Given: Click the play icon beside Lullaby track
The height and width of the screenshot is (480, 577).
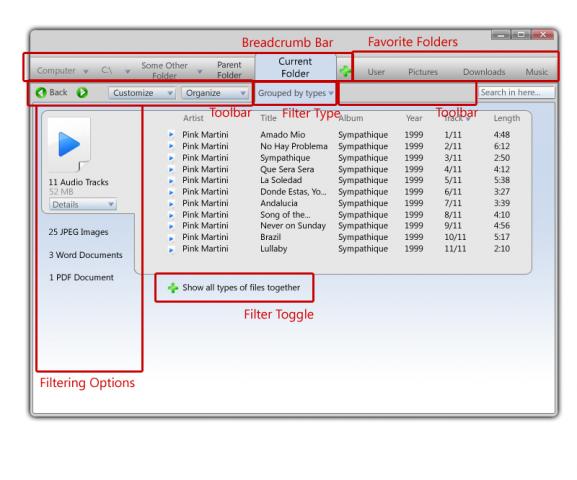Looking at the screenshot, I should pyautogui.click(x=171, y=250).
